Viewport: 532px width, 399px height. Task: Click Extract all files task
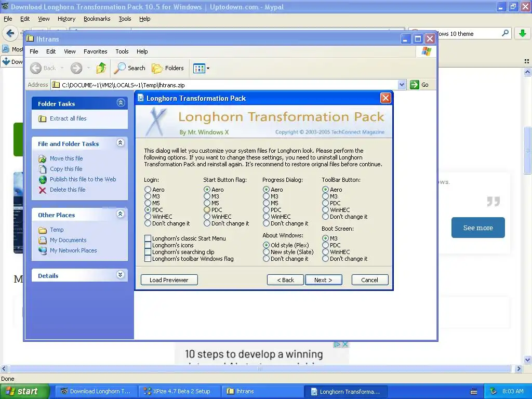pos(68,118)
